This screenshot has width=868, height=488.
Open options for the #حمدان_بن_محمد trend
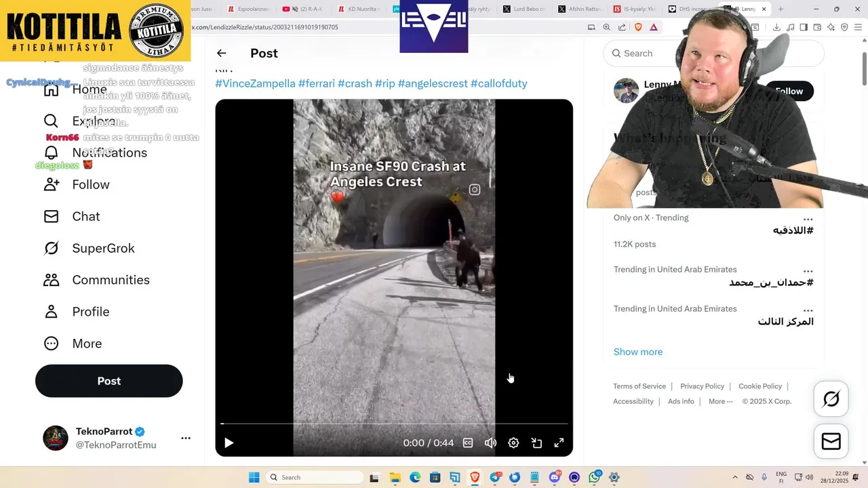point(808,270)
